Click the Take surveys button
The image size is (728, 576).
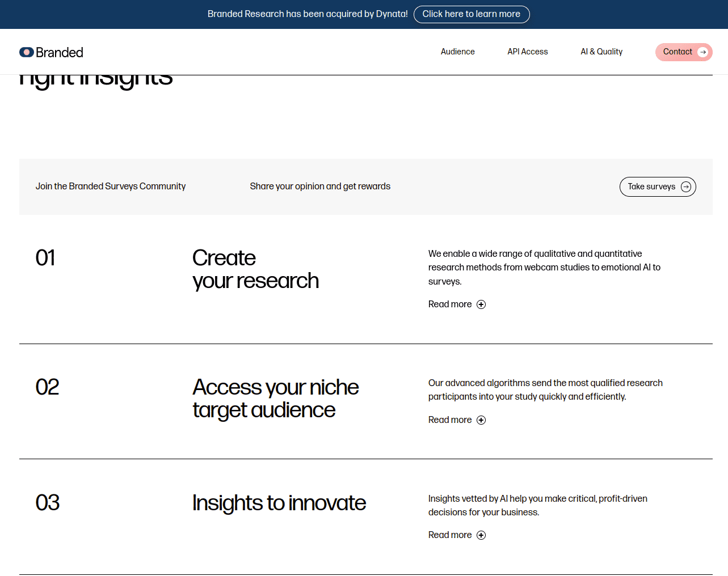[x=658, y=187]
